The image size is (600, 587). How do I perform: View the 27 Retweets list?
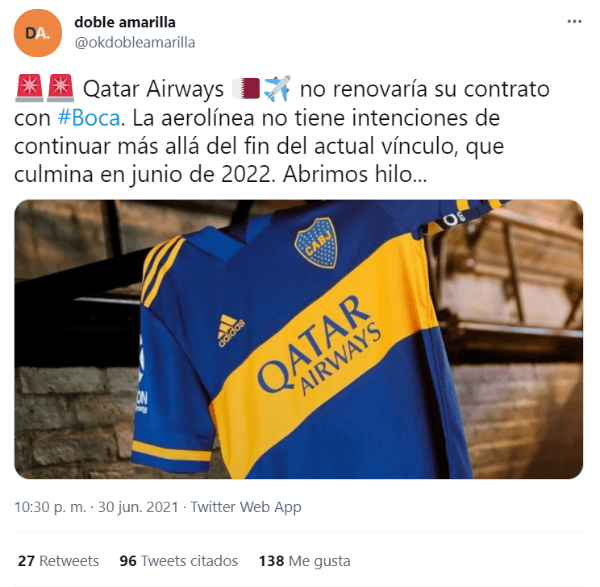click(x=58, y=561)
